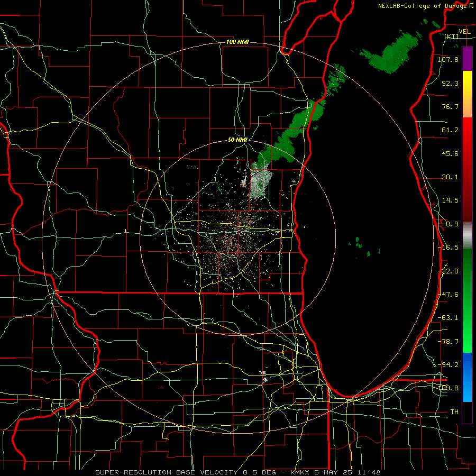Click the 50 NMI range ring label
The width and height of the screenshot is (476, 476).
[237, 140]
